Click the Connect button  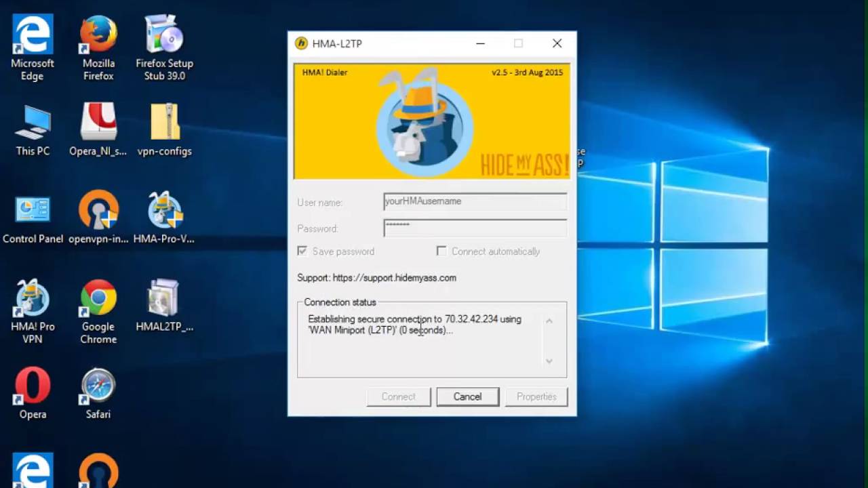pos(399,397)
